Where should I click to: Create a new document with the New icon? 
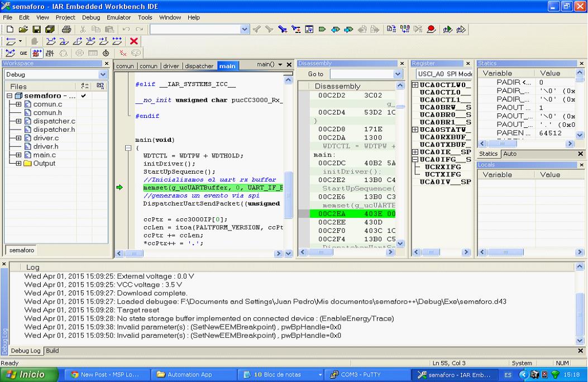(10, 29)
